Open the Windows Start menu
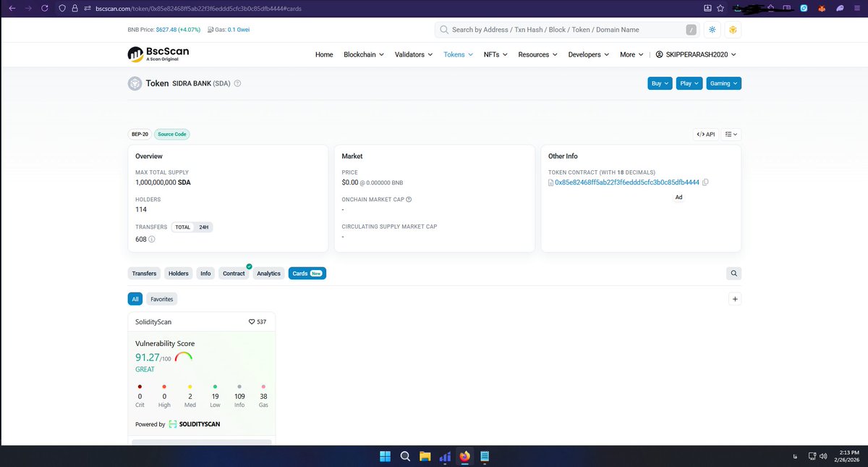This screenshot has height=467, width=868. pos(386,456)
